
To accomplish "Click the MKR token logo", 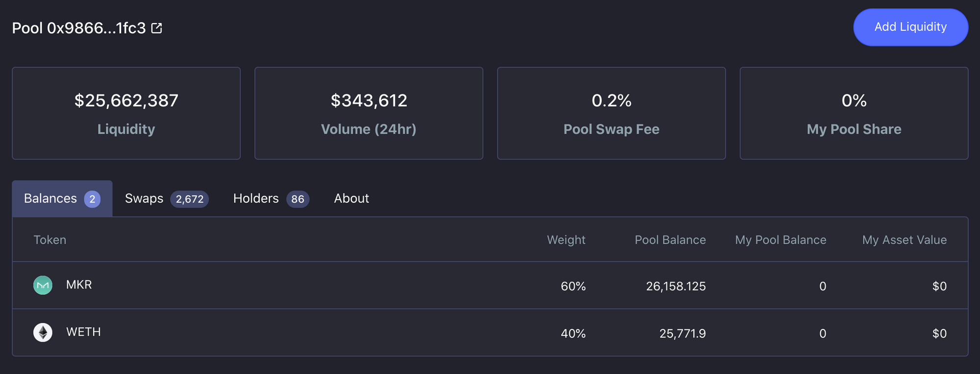I will tap(43, 285).
